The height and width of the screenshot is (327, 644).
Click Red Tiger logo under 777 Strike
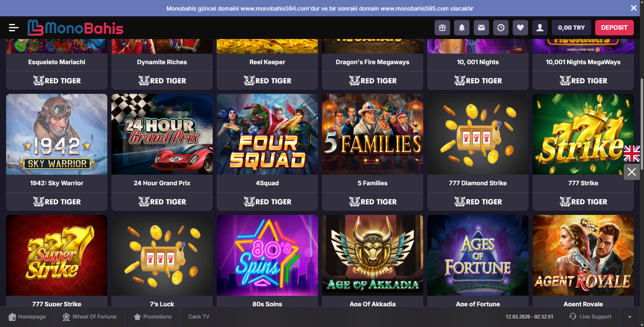(x=583, y=202)
